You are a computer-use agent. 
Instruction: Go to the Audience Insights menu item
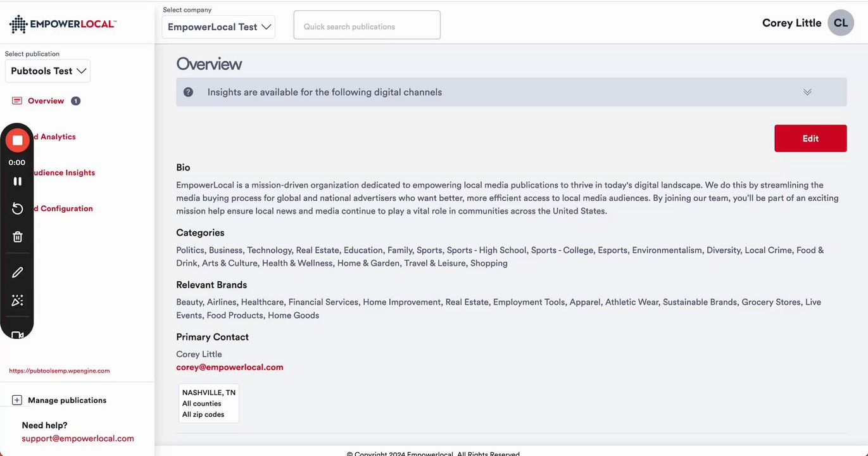pos(64,173)
